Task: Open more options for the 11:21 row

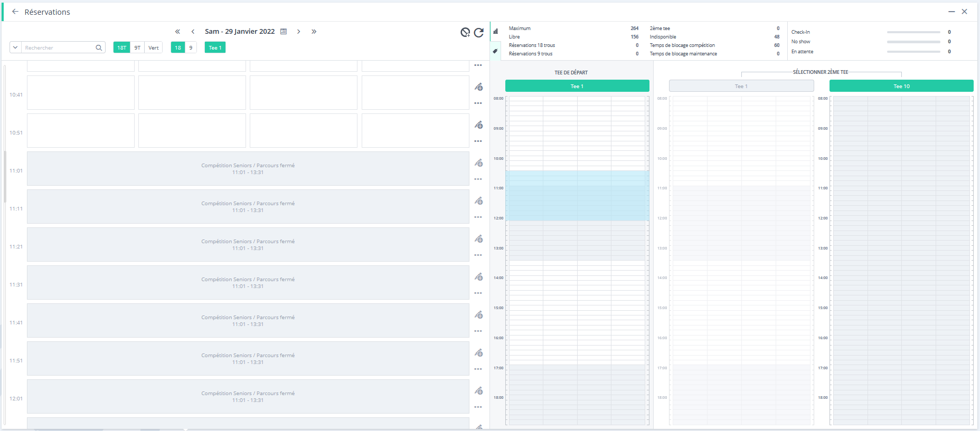Action: (x=478, y=255)
